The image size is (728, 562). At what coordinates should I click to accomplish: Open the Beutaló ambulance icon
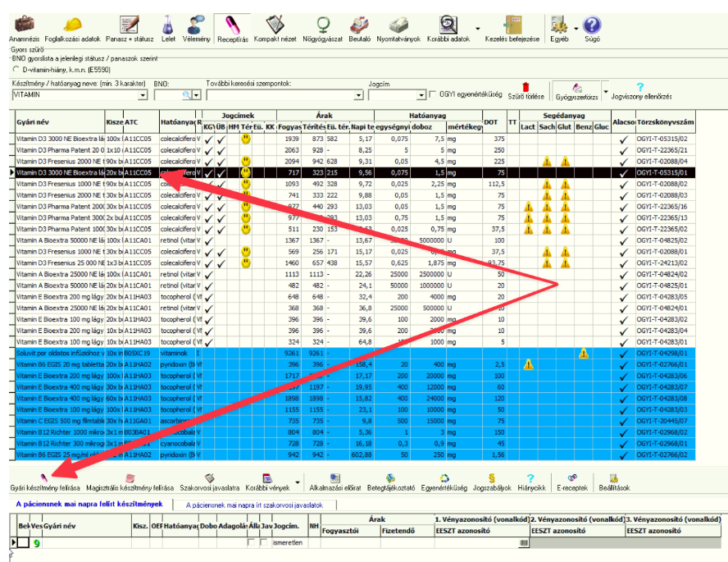point(359,25)
